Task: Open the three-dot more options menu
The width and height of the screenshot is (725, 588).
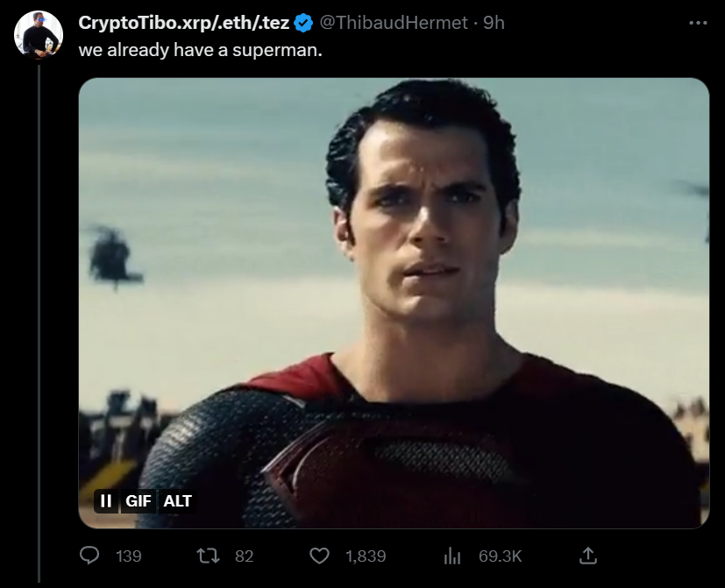Action: click(x=698, y=23)
